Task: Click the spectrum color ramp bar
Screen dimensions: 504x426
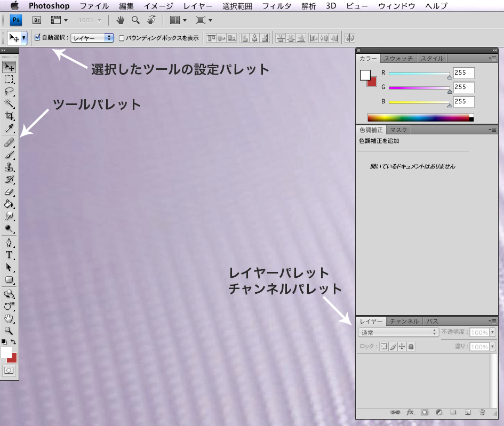Action: (x=419, y=117)
